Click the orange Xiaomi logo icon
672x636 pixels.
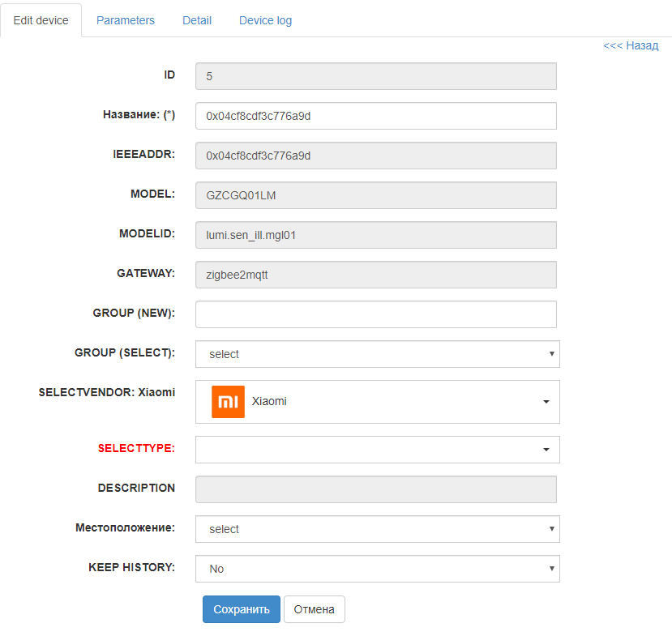(228, 401)
